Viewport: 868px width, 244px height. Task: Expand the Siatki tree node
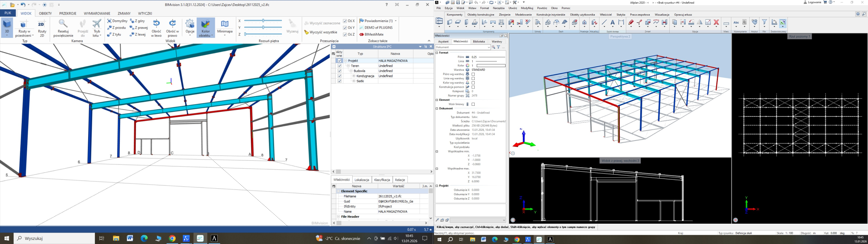point(354,81)
